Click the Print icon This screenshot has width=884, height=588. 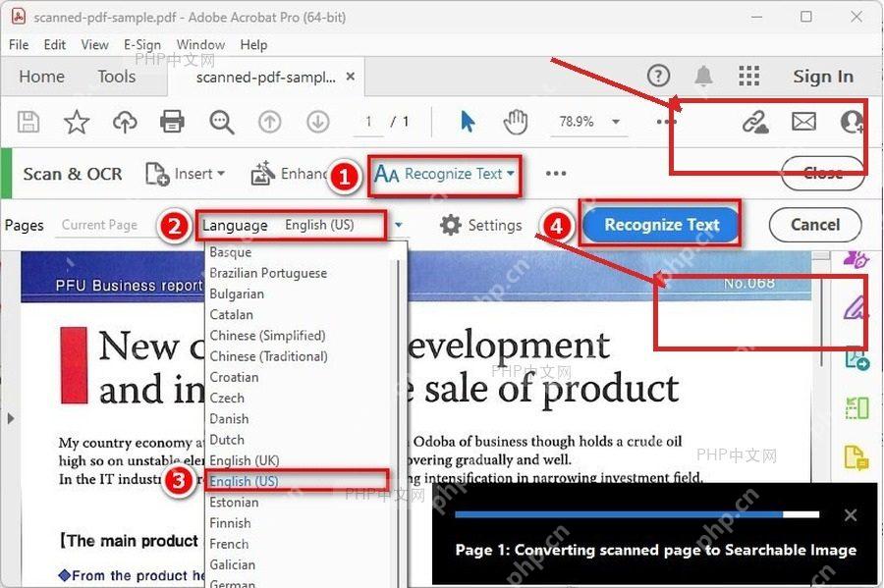[x=172, y=122]
